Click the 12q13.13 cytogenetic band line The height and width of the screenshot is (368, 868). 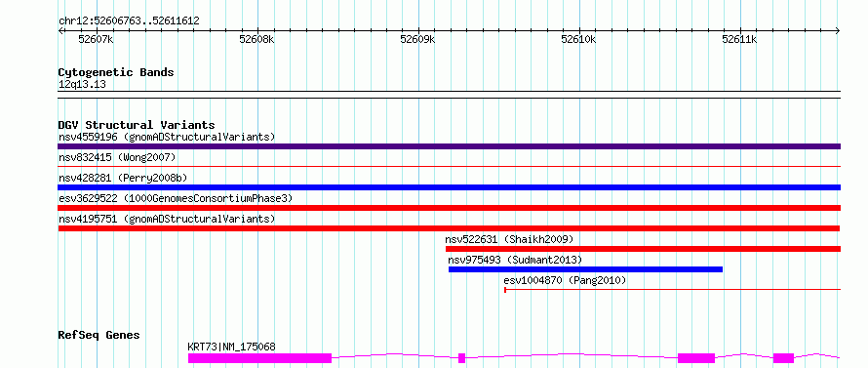[449, 95]
